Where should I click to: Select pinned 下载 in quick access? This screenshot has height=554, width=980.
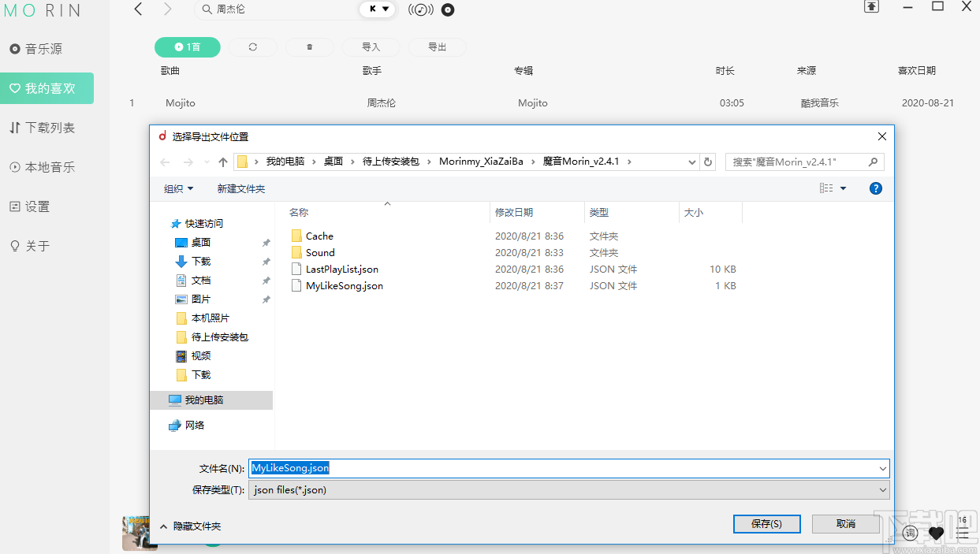click(x=201, y=262)
